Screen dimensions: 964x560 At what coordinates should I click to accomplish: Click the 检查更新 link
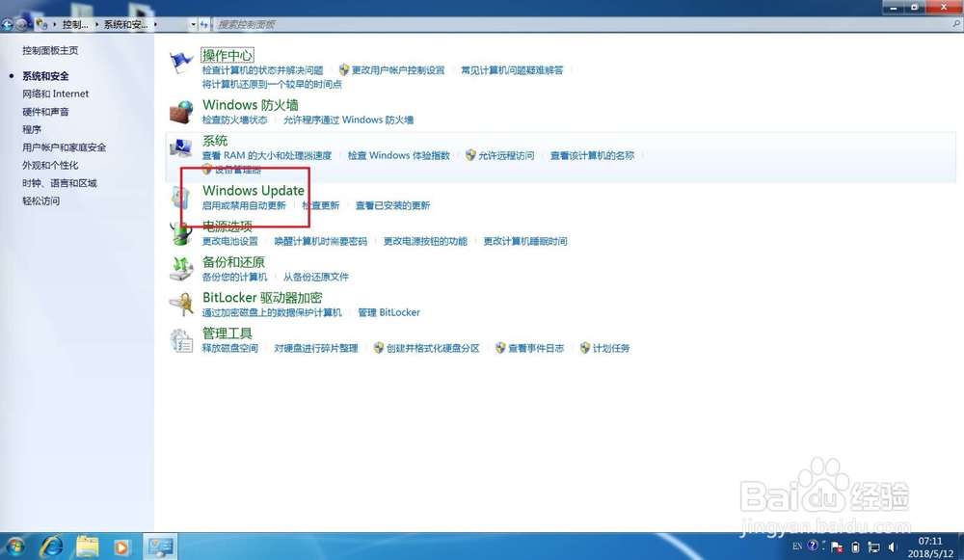tap(321, 205)
